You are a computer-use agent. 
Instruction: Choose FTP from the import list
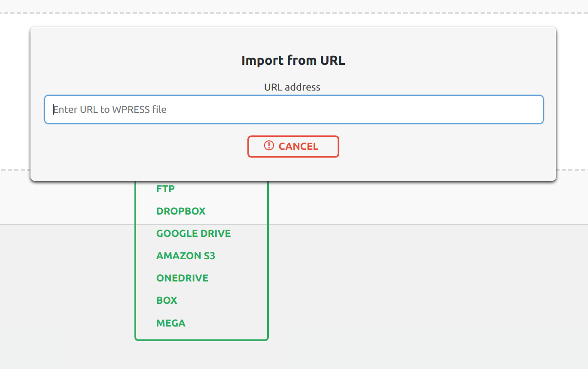[165, 189]
